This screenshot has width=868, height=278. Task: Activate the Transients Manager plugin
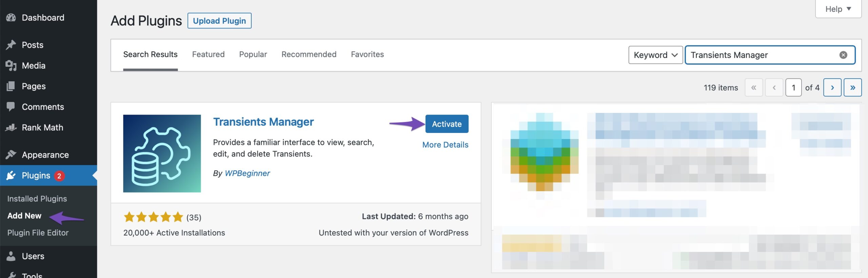[447, 124]
